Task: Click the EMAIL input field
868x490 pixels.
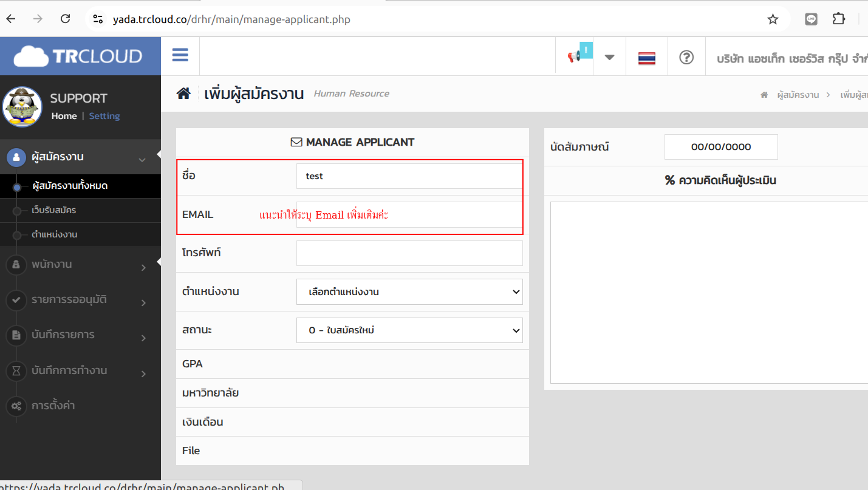Action: (409, 215)
